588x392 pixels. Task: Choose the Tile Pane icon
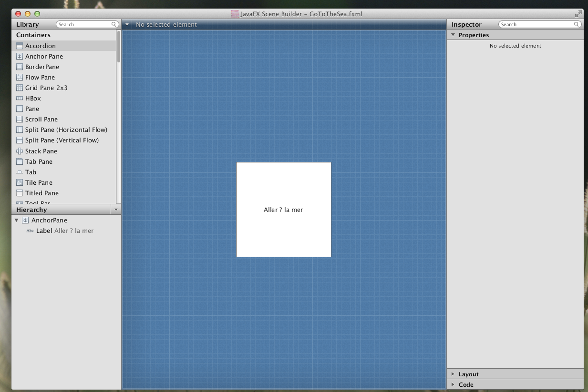(20, 182)
